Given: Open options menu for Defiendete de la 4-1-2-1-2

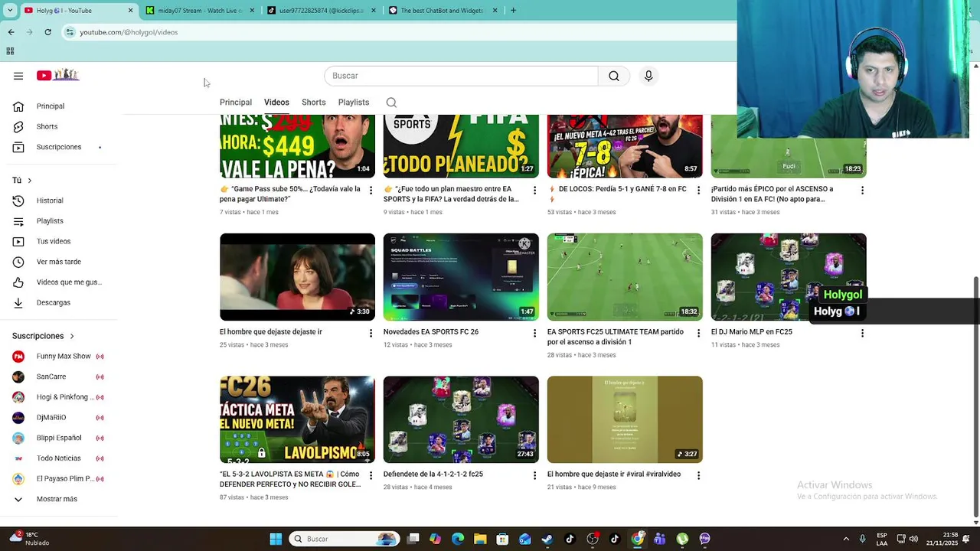Looking at the screenshot, I should pyautogui.click(x=534, y=475).
